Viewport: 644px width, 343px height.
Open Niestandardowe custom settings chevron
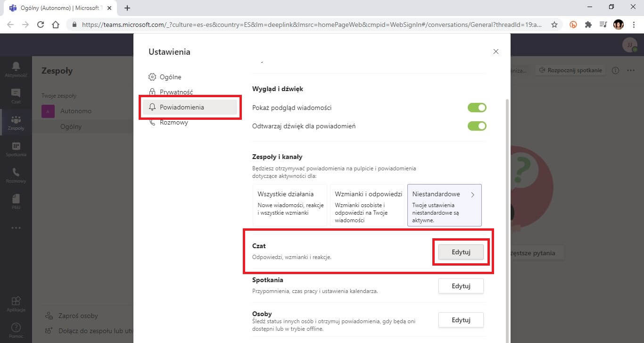[x=473, y=194]
